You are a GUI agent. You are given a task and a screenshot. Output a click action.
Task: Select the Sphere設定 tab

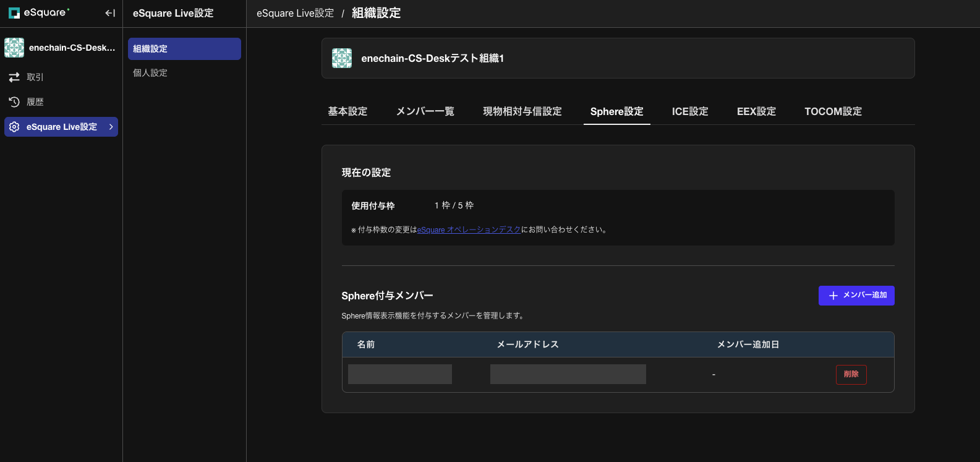pos(617,111)
